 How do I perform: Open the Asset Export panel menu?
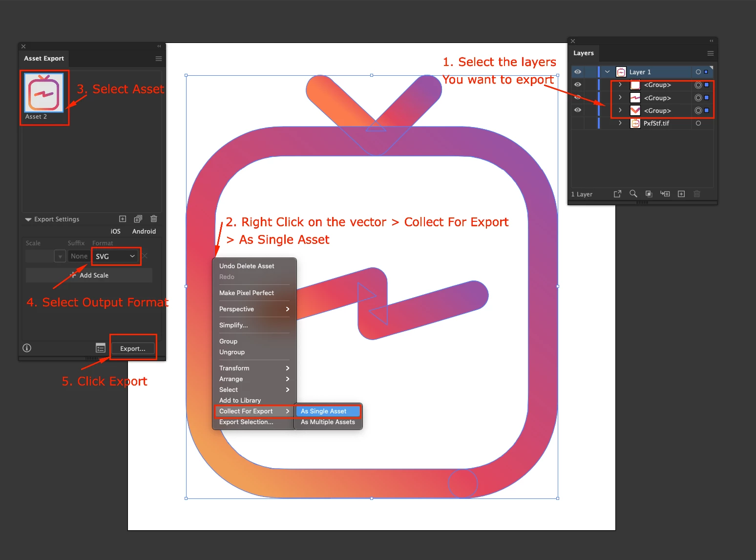pos(159,59)
